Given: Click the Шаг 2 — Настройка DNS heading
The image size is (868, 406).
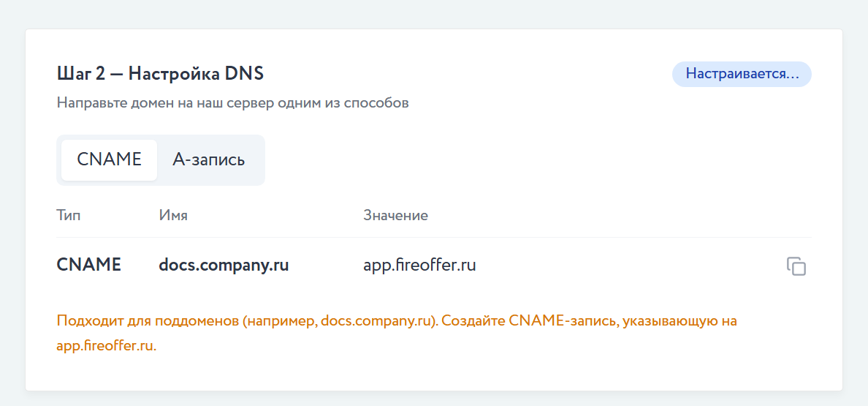Looking at the screenshot, I should coord(160,74).
